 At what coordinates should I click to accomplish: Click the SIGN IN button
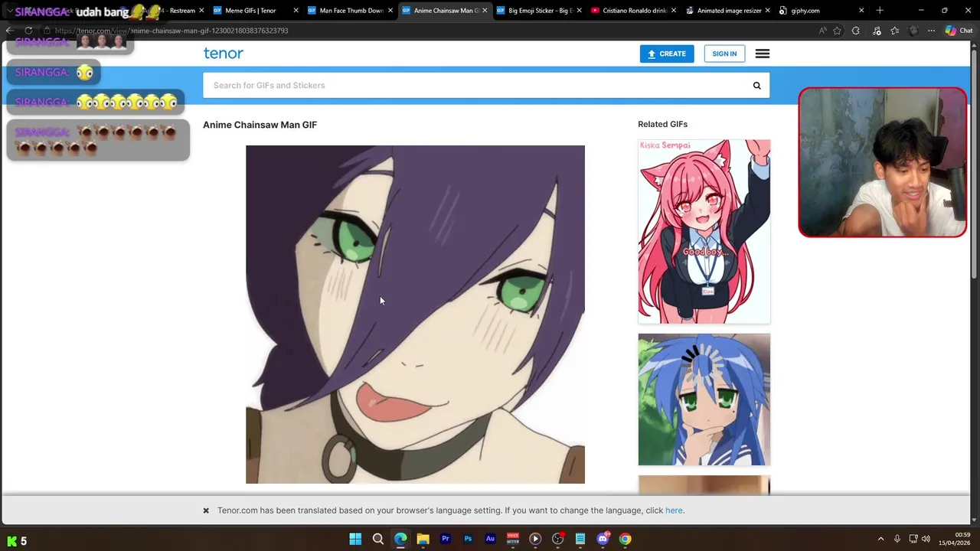(724, 54)
